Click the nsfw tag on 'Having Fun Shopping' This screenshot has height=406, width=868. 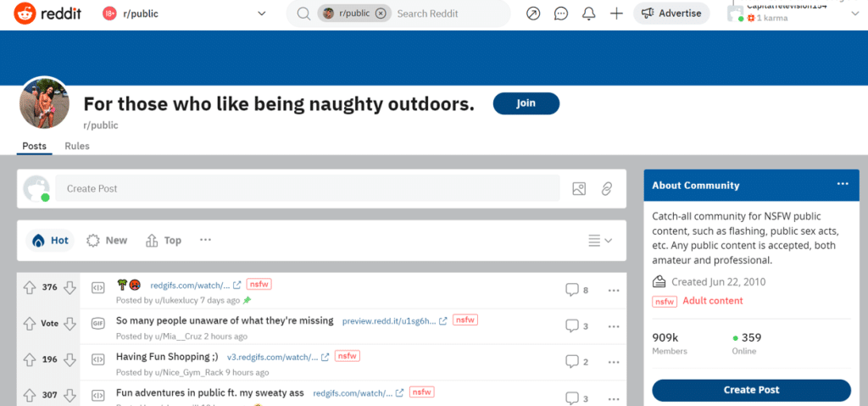[x=348, y=356]
